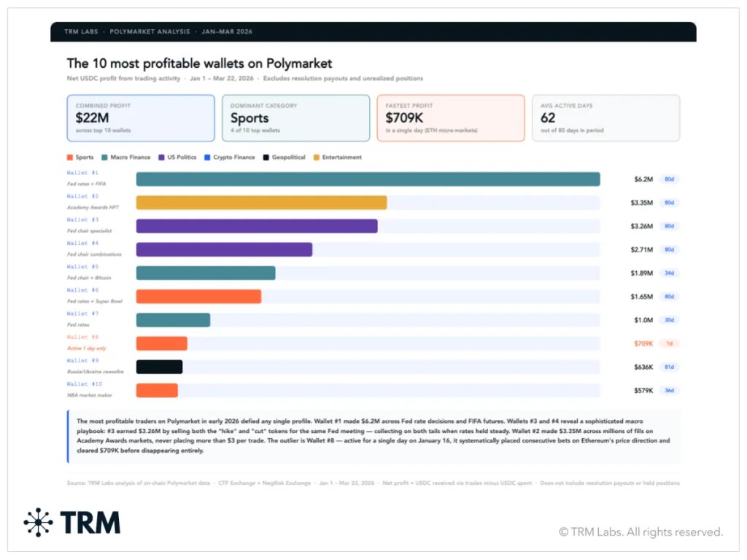The width and height of the screenshot is (747, 560).
Task: Open the Combined Profit $22M card
Action: tap(141, 117)
